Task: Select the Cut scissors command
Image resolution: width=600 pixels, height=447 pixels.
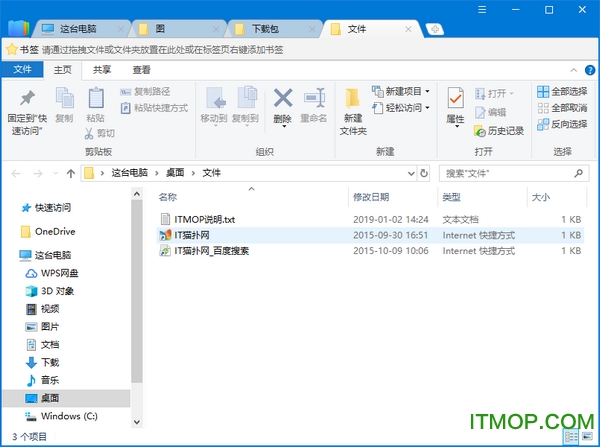Action: [99, 133]
